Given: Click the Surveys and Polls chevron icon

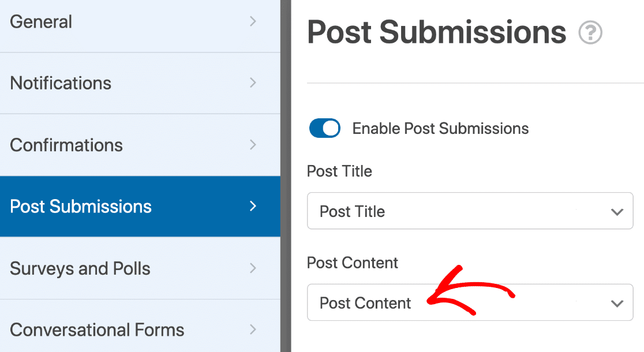Looking at the screenshot, I should tap(253, 268).
